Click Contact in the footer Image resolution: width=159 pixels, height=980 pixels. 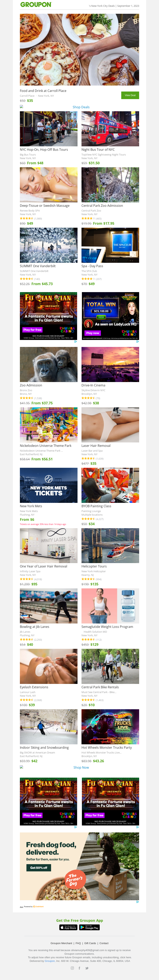(x=104, y=943)
